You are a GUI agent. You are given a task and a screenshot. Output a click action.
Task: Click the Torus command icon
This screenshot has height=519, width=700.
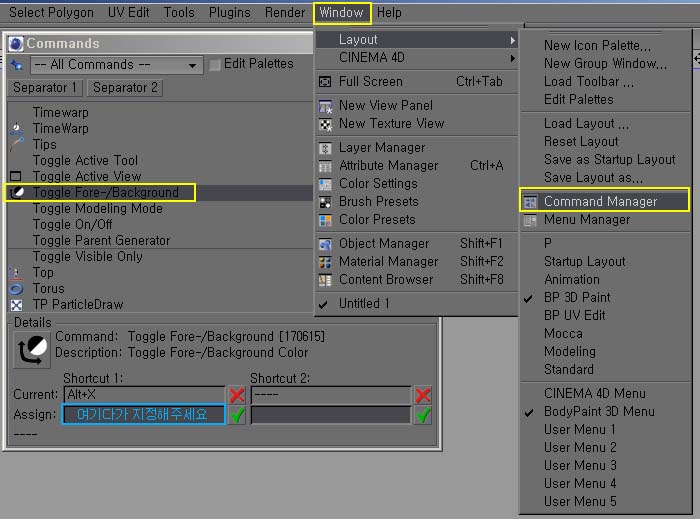16,289
